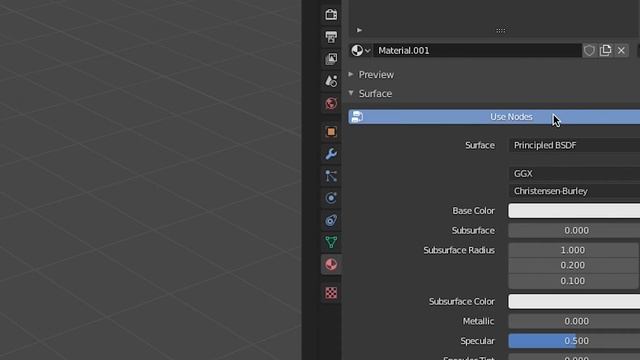
Task: Open the Scene properties tab
Action: [x=331, y=81]
